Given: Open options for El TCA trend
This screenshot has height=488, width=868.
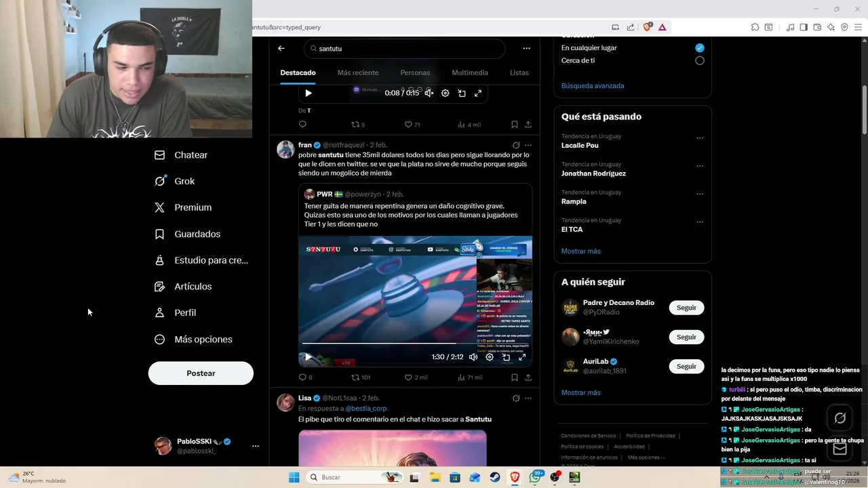Looking at the screenshot, I should coord(700,222).
